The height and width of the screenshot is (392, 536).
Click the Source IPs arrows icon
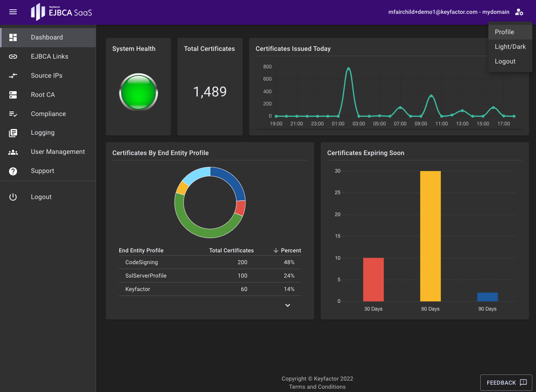13,76
